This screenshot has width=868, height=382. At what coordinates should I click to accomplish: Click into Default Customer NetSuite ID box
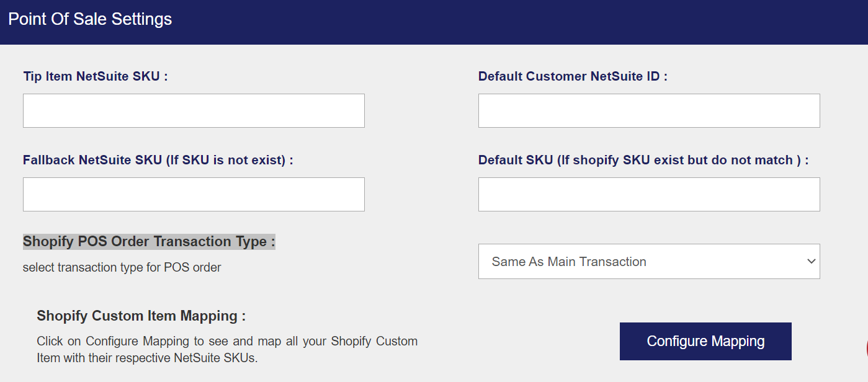pos(649,111)
